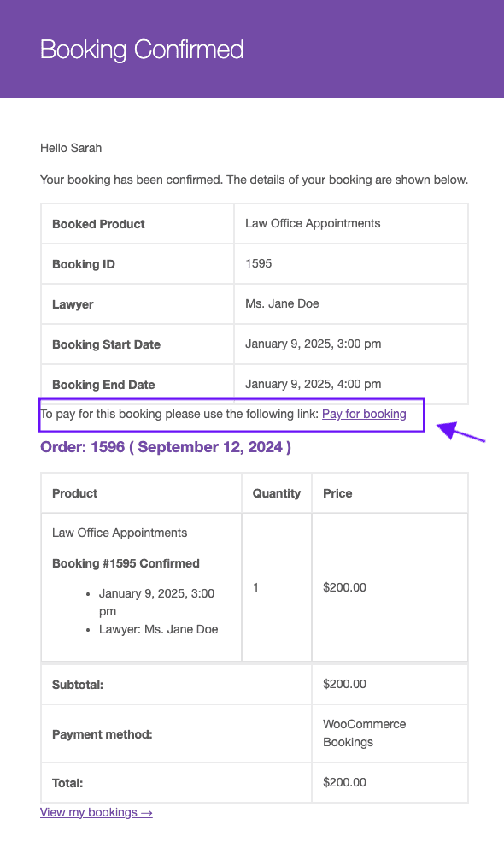The image size is (504, 842).
Task: Click the Booking Start Date value
Action: [x=314, y=344]
